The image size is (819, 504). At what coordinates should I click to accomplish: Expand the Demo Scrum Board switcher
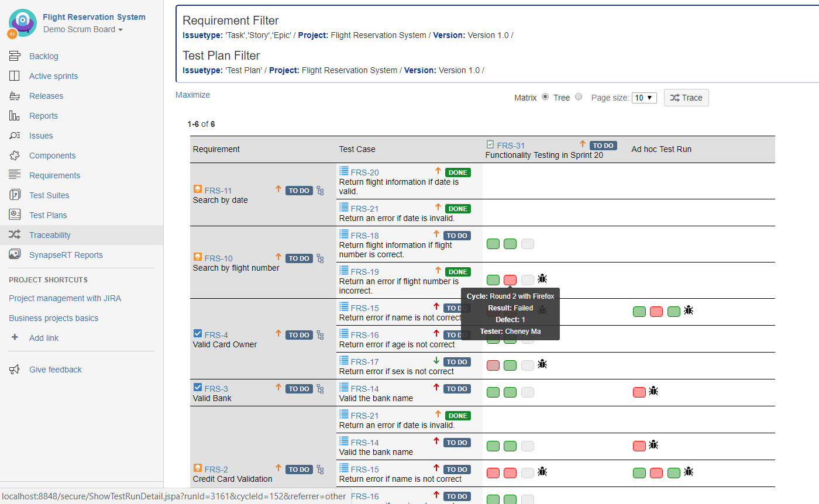pos(82,29)
